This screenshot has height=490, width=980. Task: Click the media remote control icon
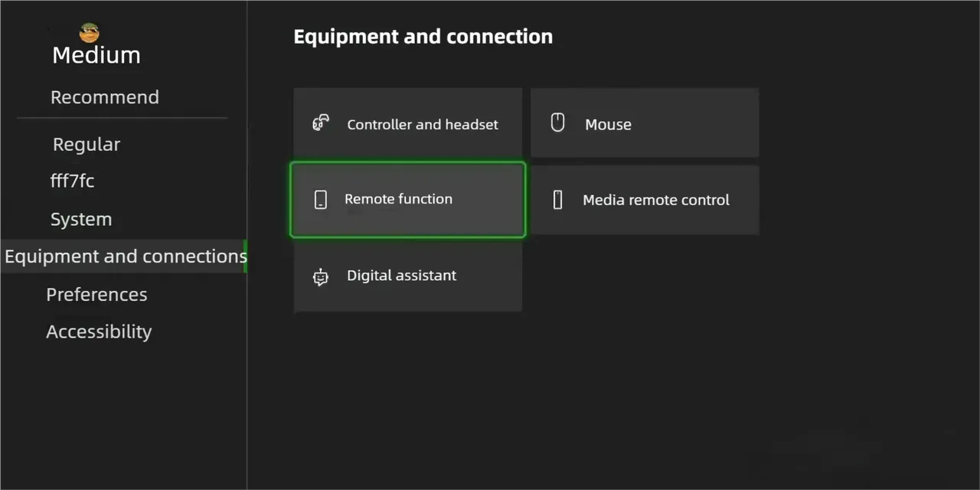[557, 200]
